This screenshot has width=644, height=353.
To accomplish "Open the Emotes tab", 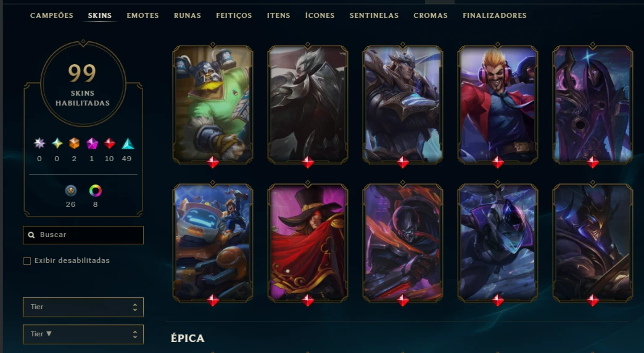I will pos(142,15).
